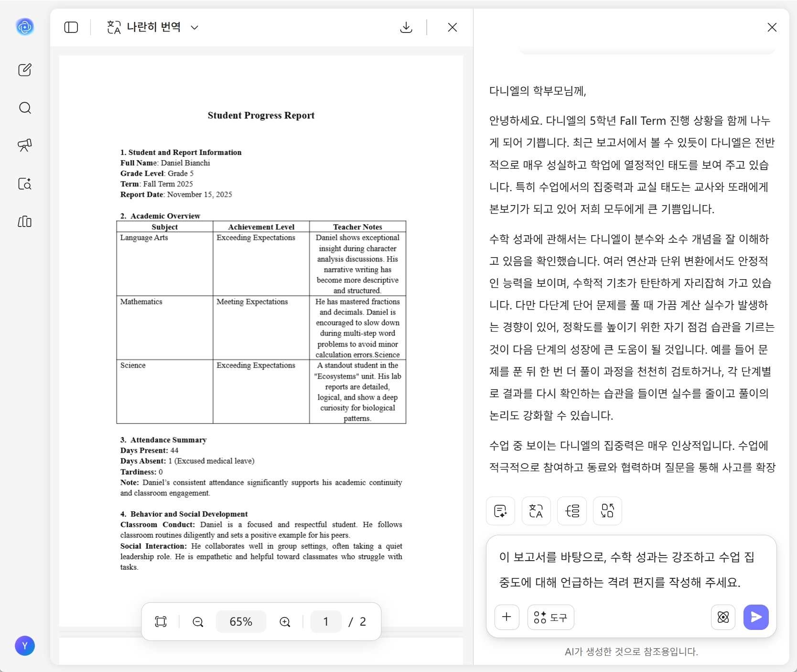
Task: Toggle the sidebar panel icon
Action: tap(71, 27)
